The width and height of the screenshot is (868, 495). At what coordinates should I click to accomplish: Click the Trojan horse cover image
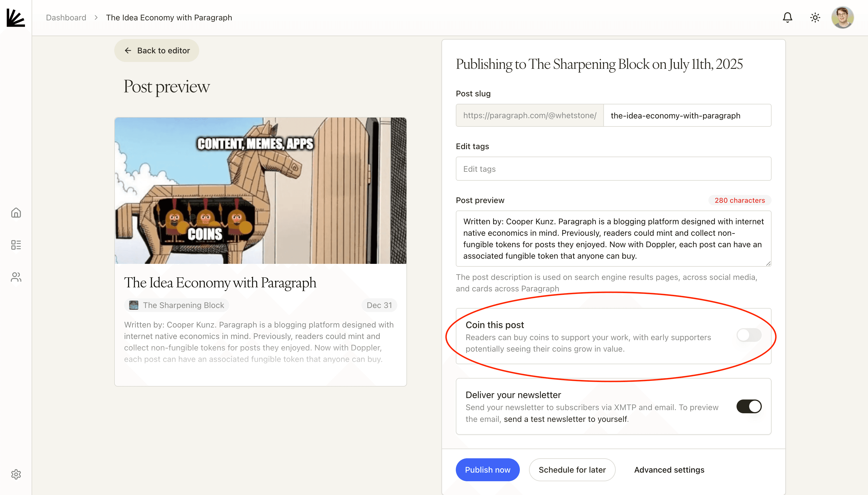click(x=261, y=190)
